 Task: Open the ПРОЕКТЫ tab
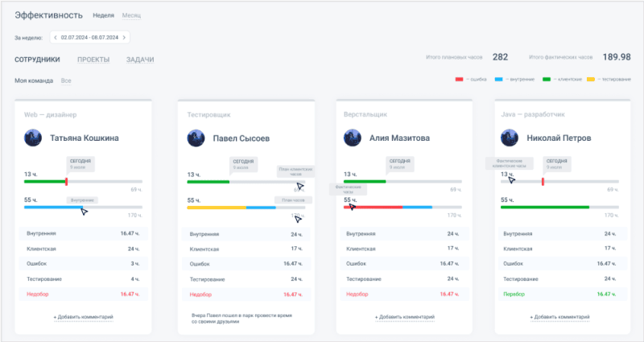click(93, 60)
